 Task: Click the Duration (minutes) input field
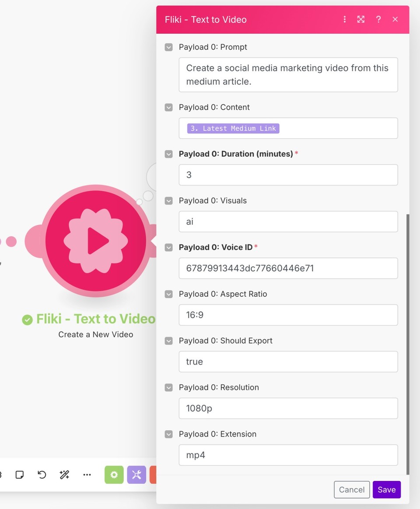tap(288, 175)
